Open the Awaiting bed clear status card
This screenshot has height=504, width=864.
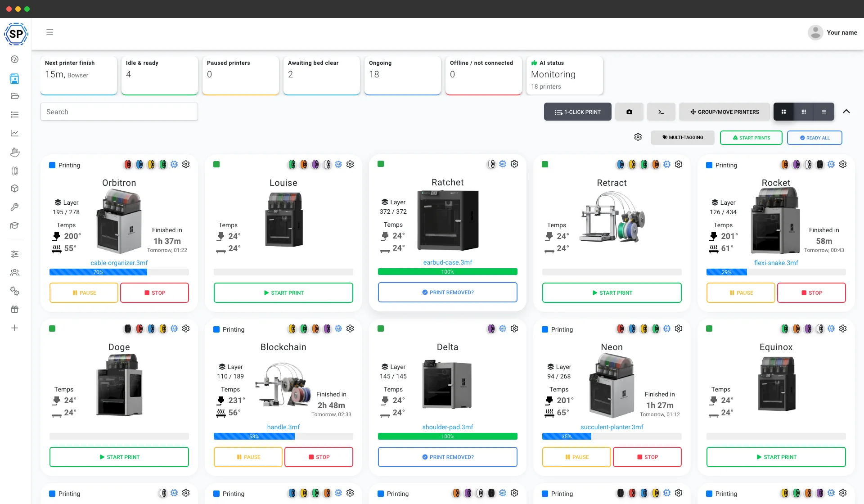point(322,75)
